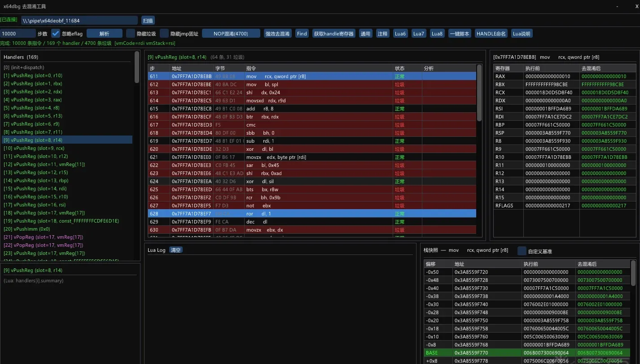Open the Lua说明 help button
The height and width of the screenshot is (364, 640).
pyautogui.click(x=522, y=33)
